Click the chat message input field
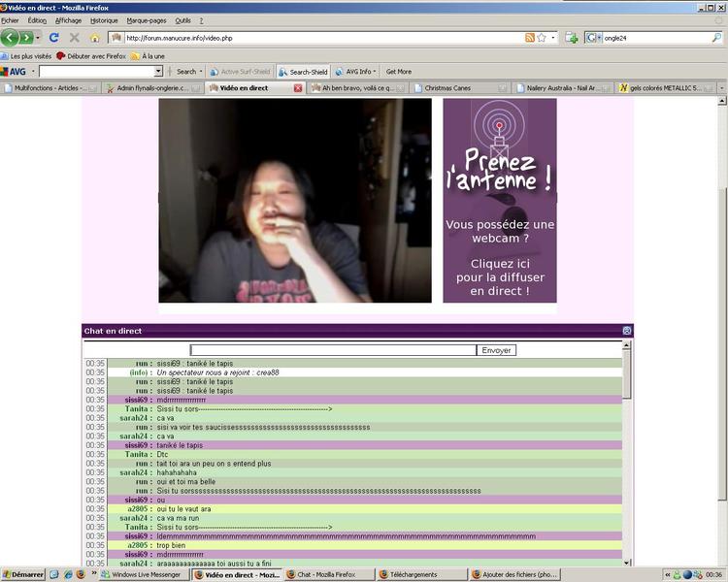 [x=333, y=350]
